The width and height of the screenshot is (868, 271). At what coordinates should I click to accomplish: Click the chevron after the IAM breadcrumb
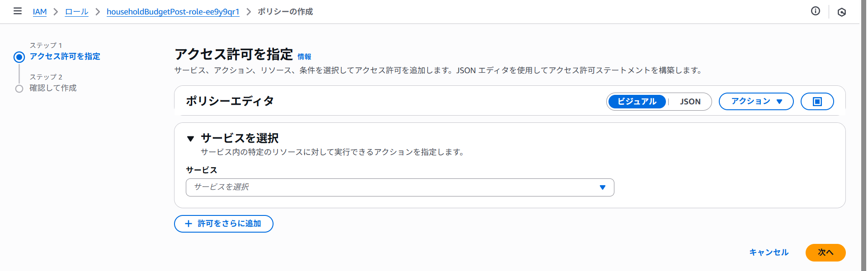pyautogui.click(x=56, y=12)
